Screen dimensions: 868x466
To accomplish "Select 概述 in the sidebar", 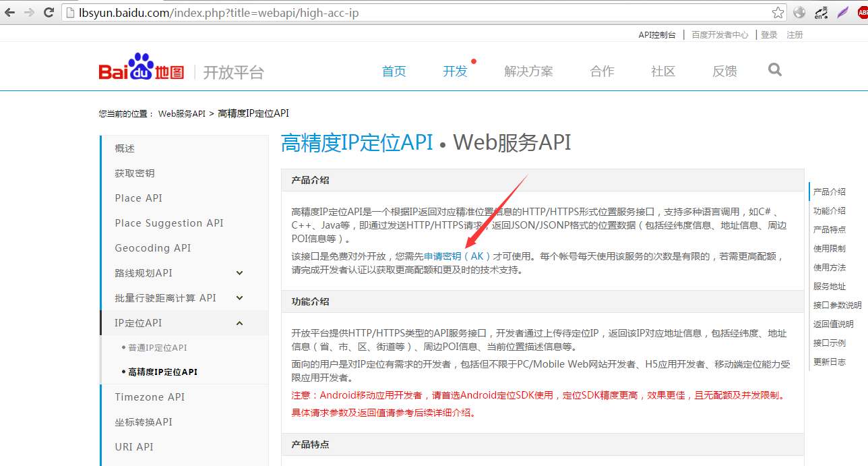I will coord(125,148).
